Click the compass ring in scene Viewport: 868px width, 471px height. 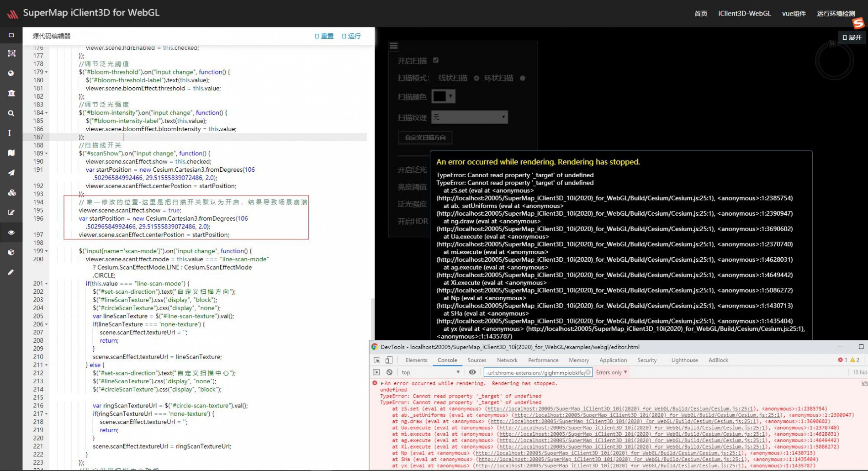(834, 60)
